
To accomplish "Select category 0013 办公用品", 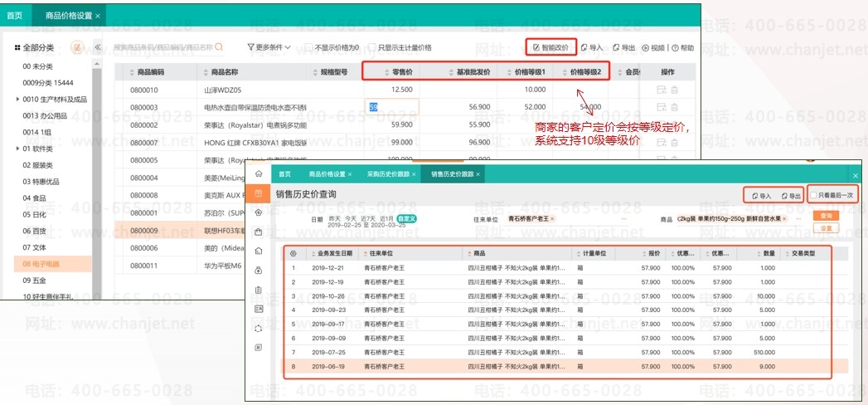I will (x=45, y=116).
